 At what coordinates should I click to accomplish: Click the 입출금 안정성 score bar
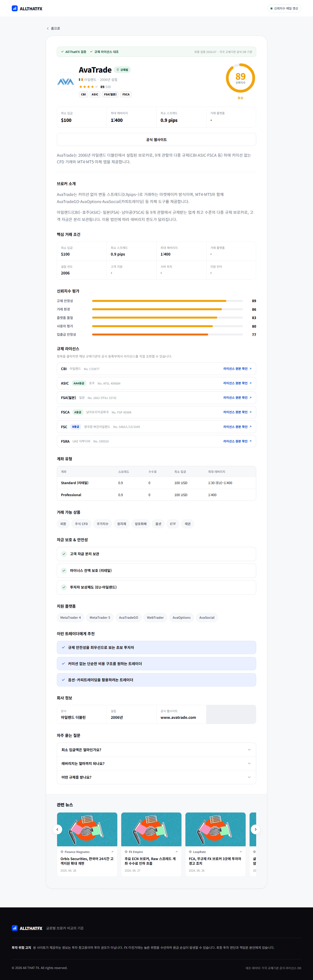click(168, 335)
